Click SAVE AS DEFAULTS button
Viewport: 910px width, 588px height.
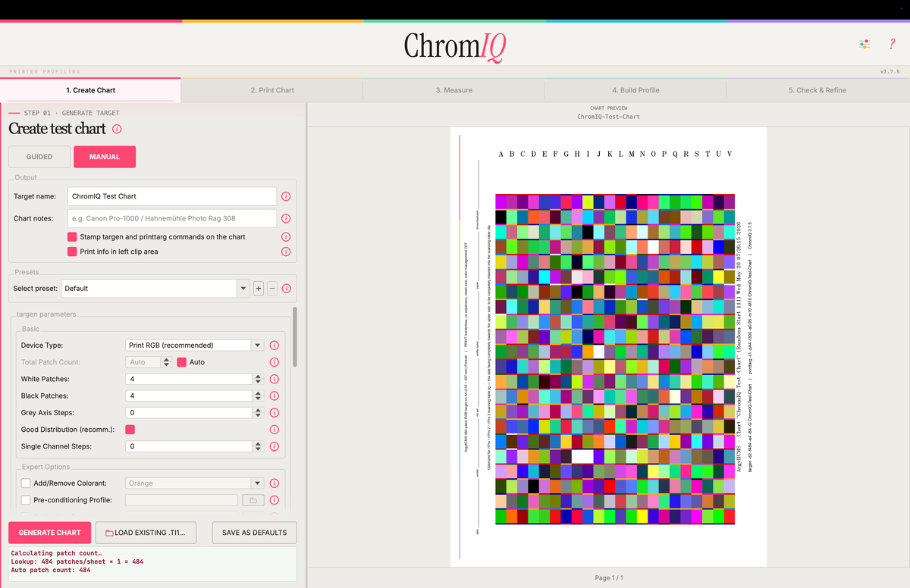click(254, 533)
